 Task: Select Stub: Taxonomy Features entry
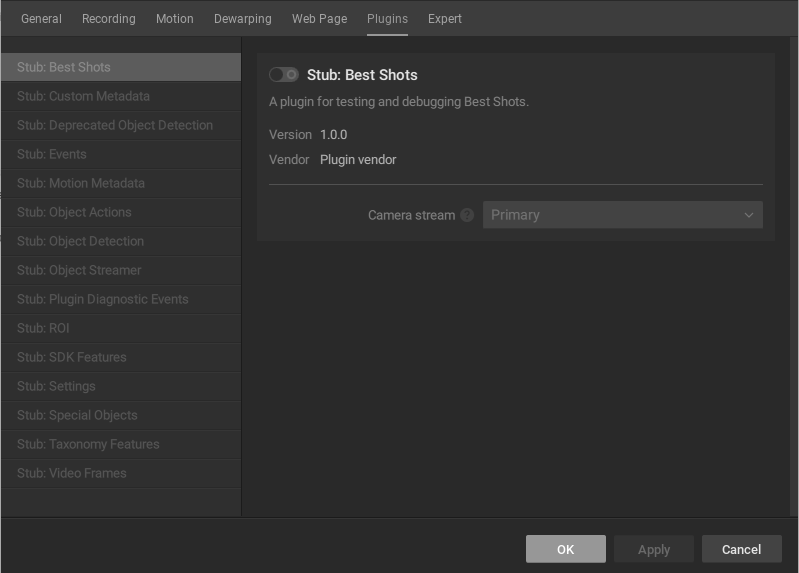pos(88,444)
